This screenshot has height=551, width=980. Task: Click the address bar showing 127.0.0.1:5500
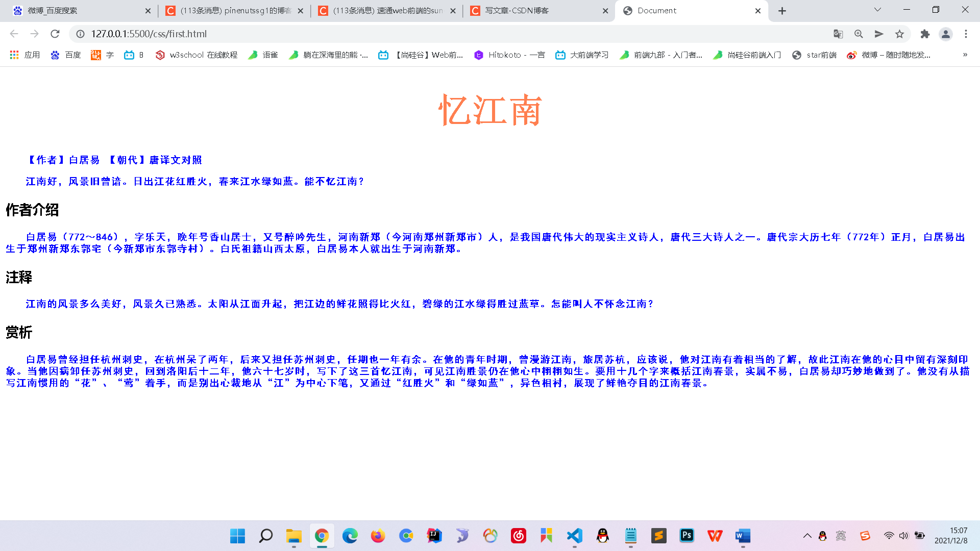(148, 34)
